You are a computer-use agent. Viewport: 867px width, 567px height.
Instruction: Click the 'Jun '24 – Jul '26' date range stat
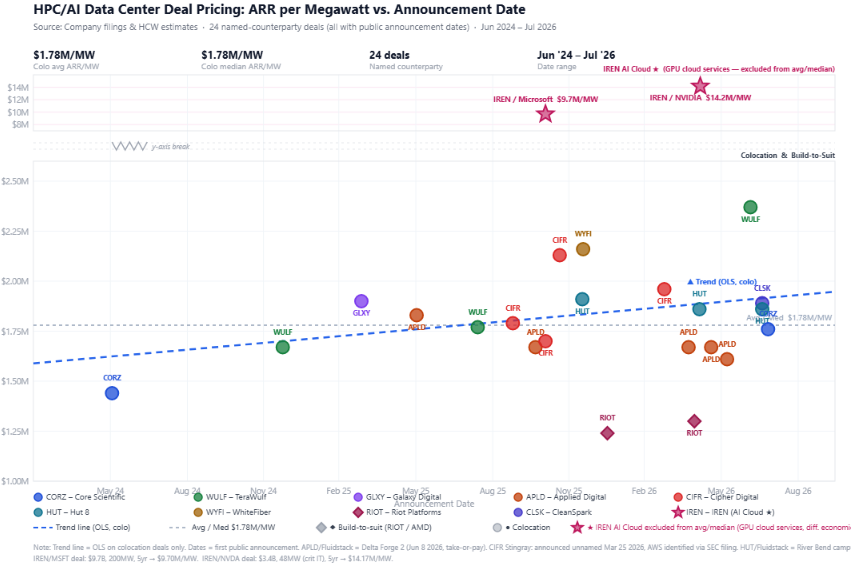coord(576,55)
